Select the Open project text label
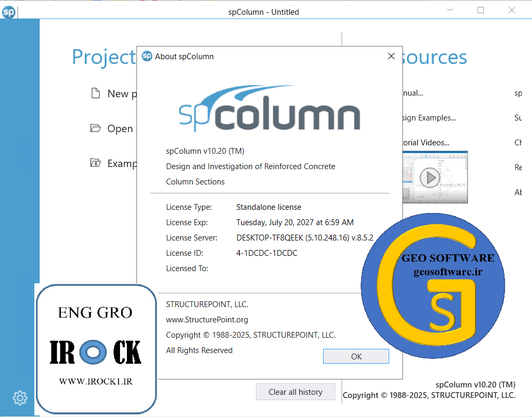 click(120, 129)
